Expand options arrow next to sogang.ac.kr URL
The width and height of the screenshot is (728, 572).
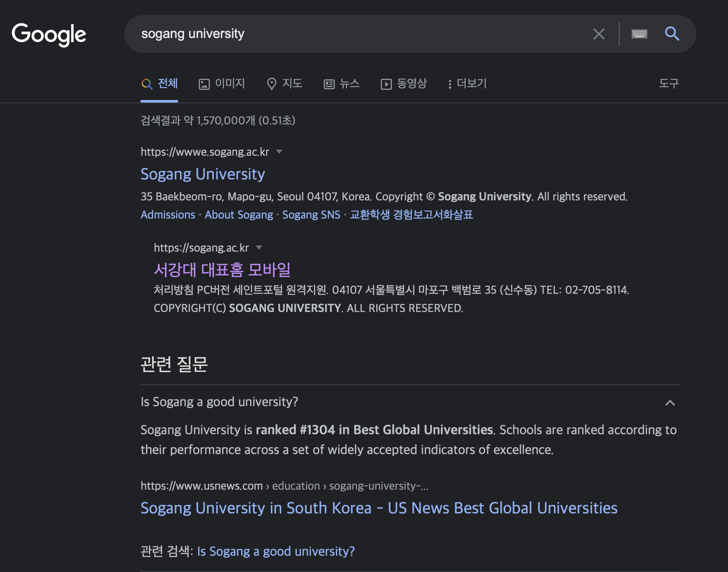[259, 248]
